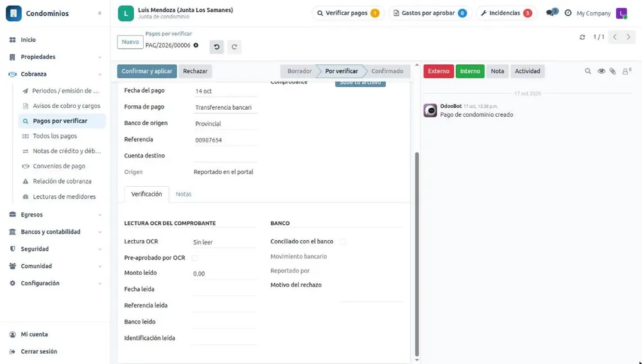Screen dimensions: 642x364
Task: Expand the Comunidad menu section
Action: tap(100, 266)
